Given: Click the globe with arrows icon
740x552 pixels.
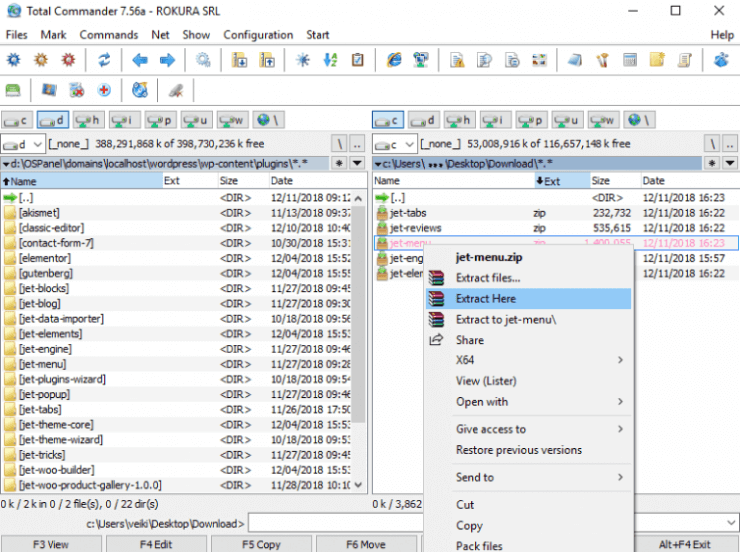Looking at the screenshot, I should click(140, 90).
